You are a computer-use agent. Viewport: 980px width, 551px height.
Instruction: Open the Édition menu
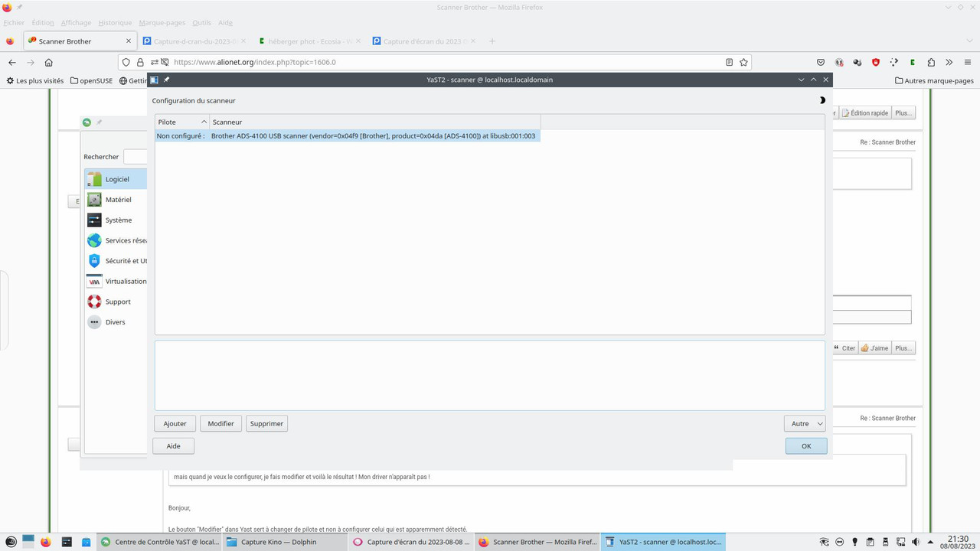point(43,23)
